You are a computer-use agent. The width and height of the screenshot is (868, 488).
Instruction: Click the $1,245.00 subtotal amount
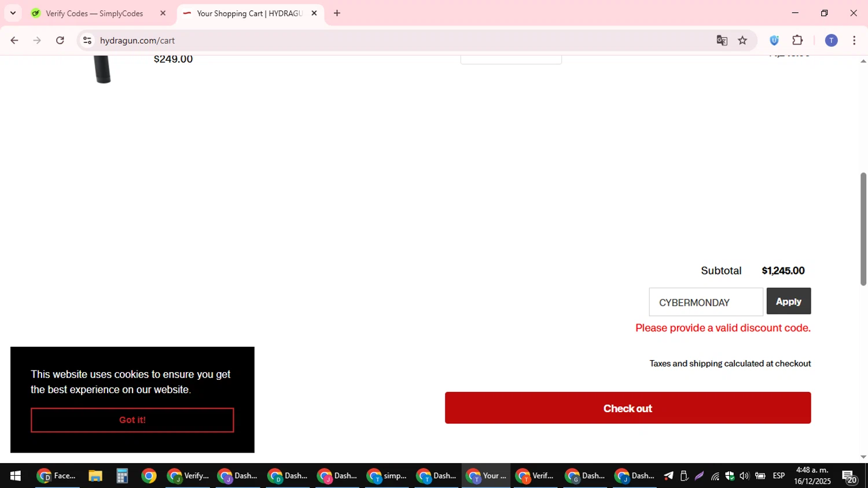click(783, 271)
